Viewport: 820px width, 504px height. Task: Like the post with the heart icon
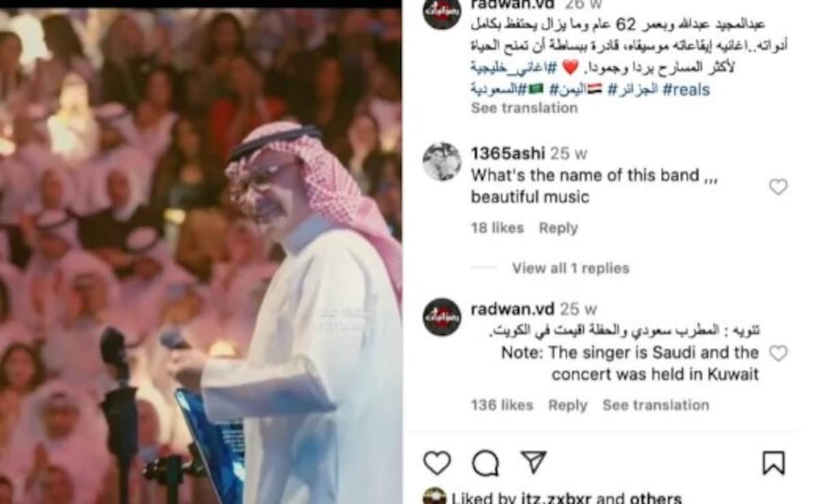pos(437,463)
